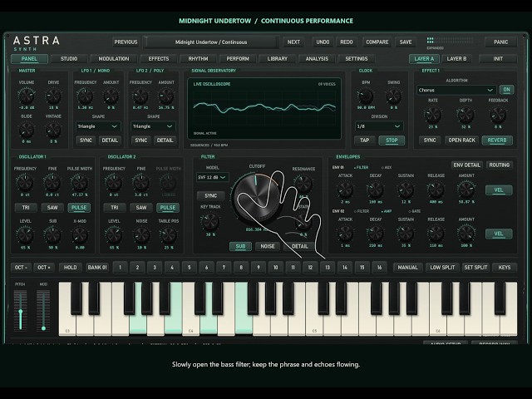Toggle ENV 01 VEL button
The width and height of the screenshot is (532, 399).
499,190
